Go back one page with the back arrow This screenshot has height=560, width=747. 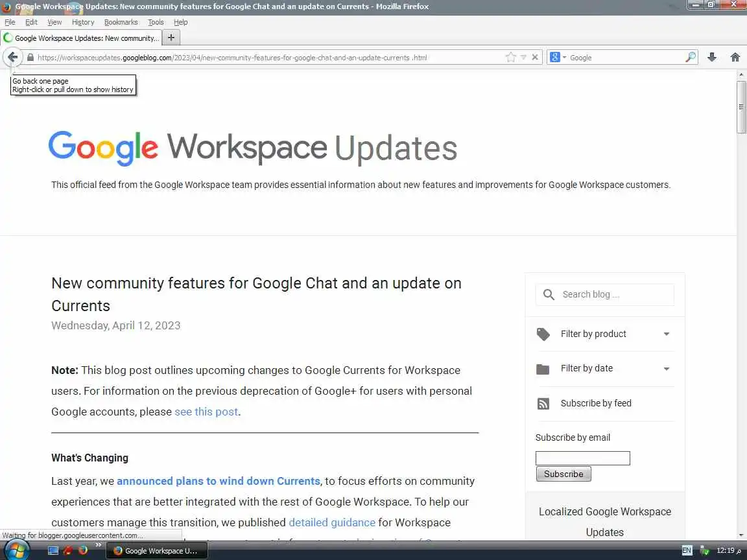pos(12,57)
